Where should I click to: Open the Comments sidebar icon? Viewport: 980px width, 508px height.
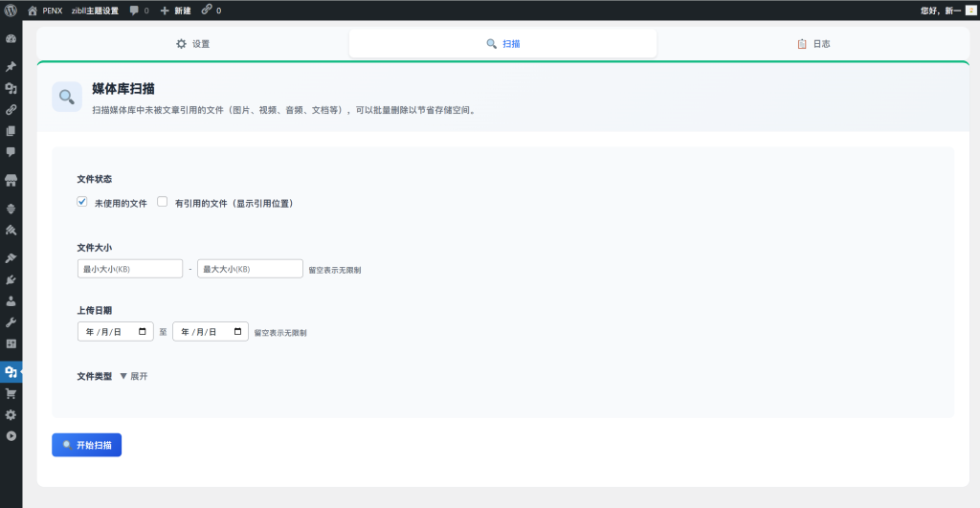(x=11, y=152)
